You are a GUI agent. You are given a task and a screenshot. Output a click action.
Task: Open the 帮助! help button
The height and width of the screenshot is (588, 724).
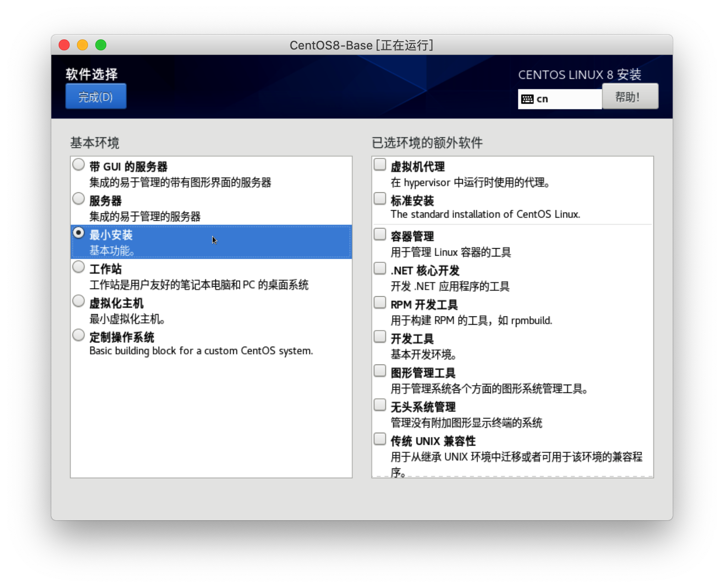(630, 97)
